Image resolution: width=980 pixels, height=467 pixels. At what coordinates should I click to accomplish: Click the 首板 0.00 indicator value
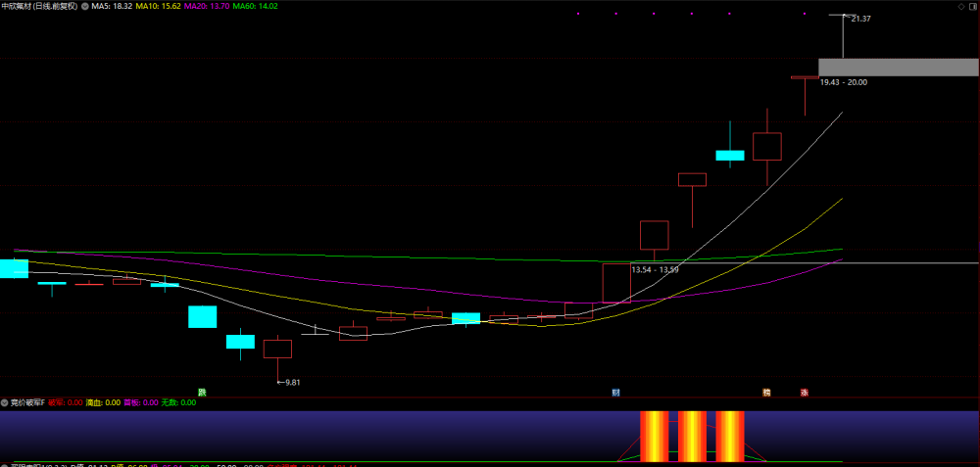coord(140,402)
